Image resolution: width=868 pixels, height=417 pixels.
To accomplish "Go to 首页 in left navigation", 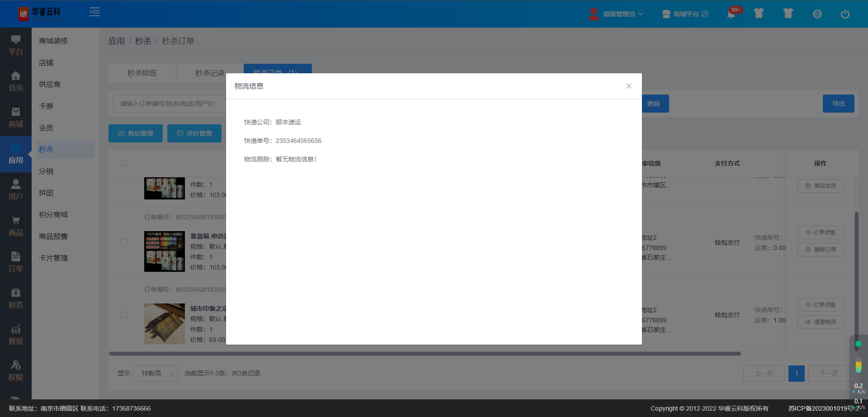I will tap(16, 81).
